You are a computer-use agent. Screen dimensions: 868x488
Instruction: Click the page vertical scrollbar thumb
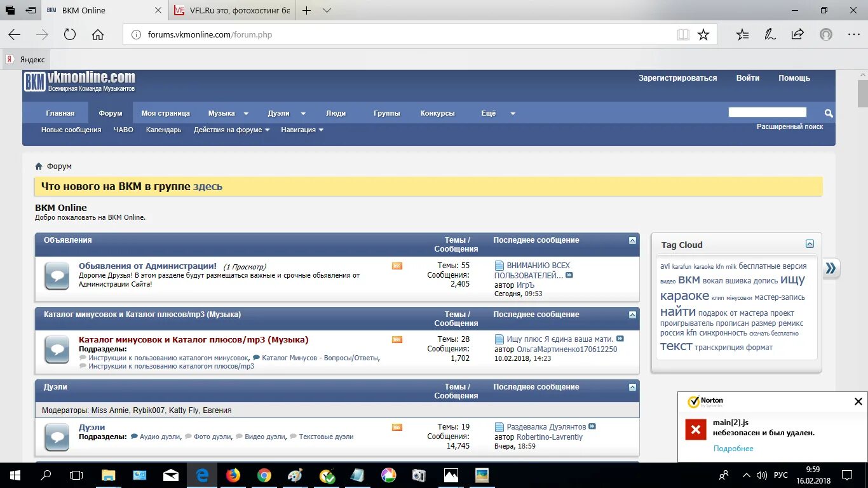(862, 94)
